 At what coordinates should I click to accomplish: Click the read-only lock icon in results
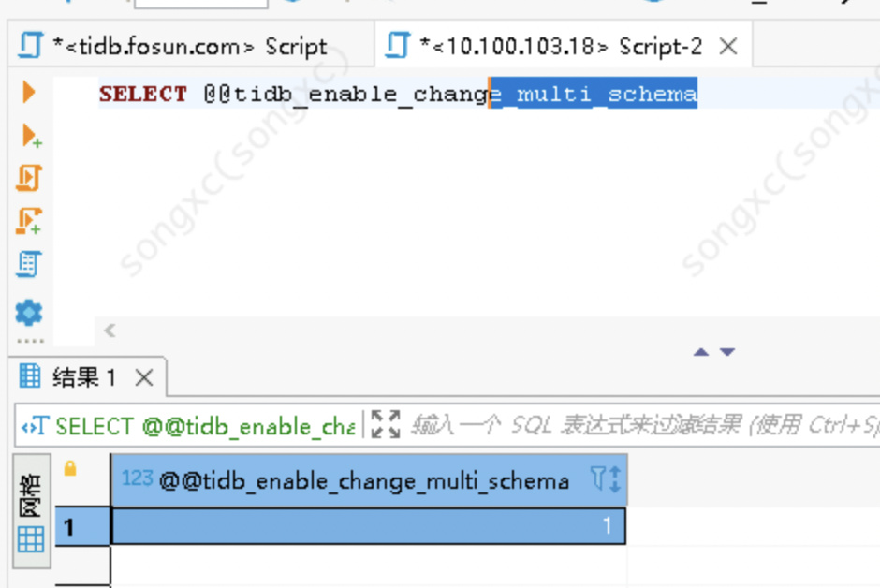point(70,468)
